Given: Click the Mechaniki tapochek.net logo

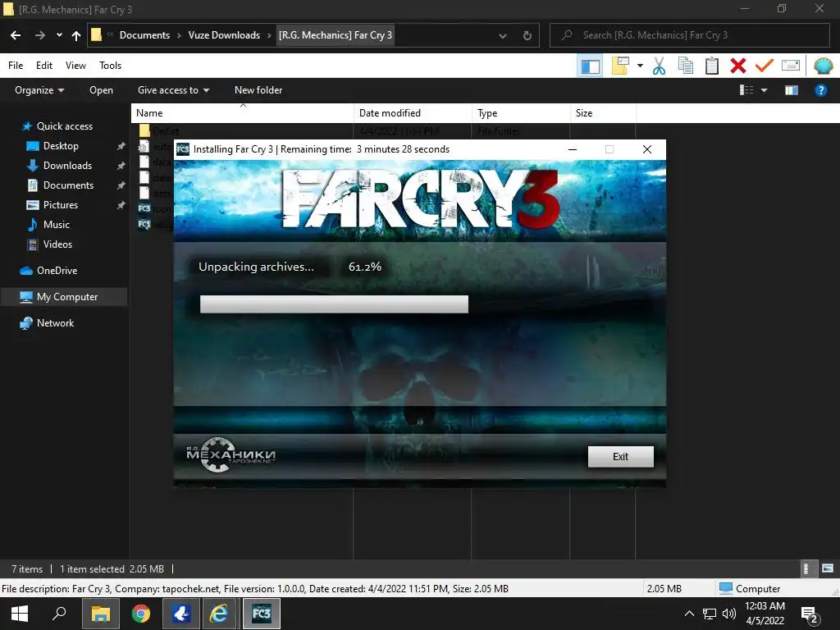Looking at the screenshot, I should [231, 454].
